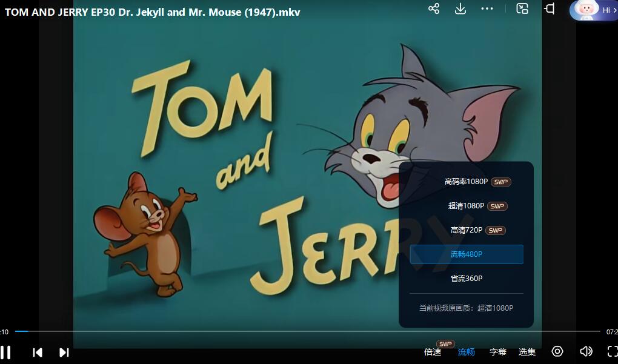Select 流畅480P quality option
This screenshot has height=364, width=618.
[467, 254]
